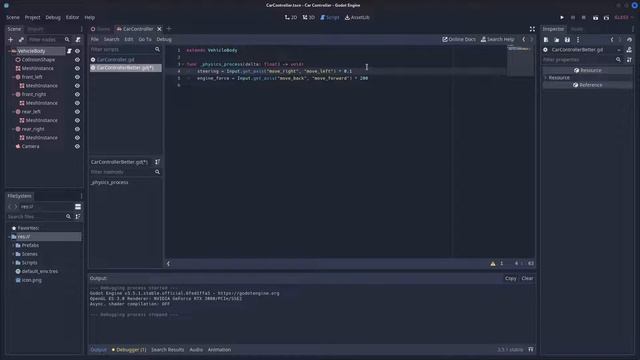640x360 pixels.
Task: Toggle FileSystem split mode icon
Action: [x=78, y=207]
